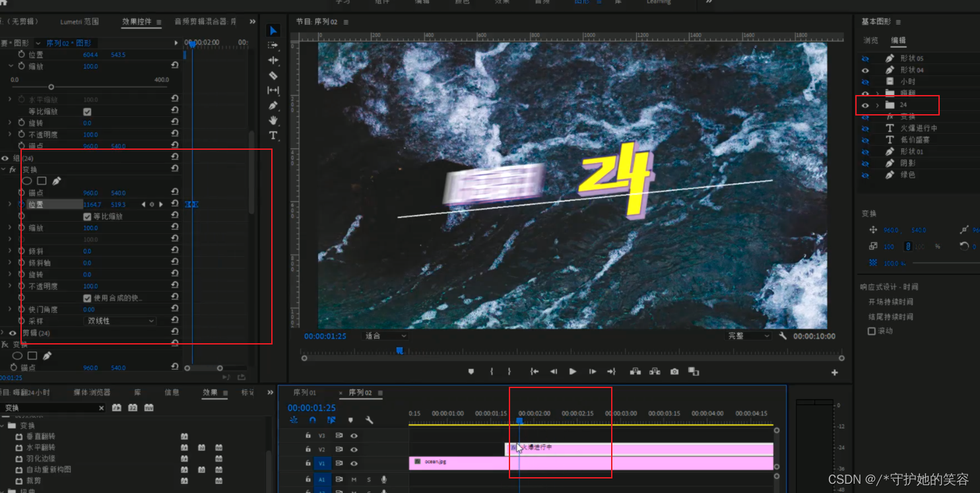Image resolution: width=980 pixels, height=493 pixels.
Task: Open timeline display settings wrench
Action: pyautogui.click(x=370, y=420)
